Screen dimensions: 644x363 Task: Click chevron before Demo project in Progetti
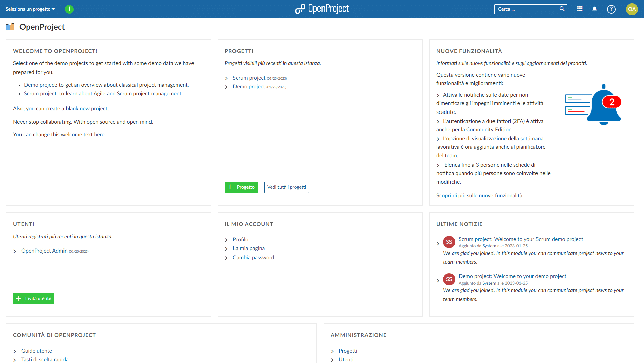coord(226,87)
